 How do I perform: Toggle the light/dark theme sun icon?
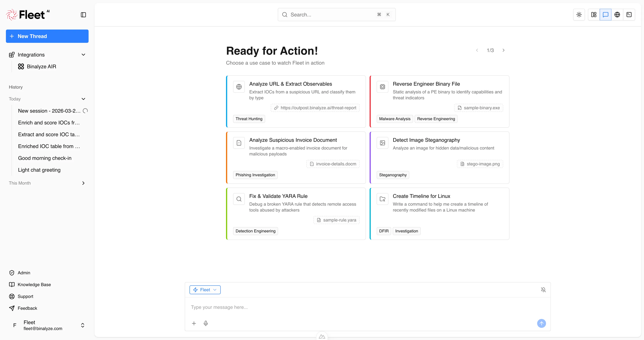[579, 15]
